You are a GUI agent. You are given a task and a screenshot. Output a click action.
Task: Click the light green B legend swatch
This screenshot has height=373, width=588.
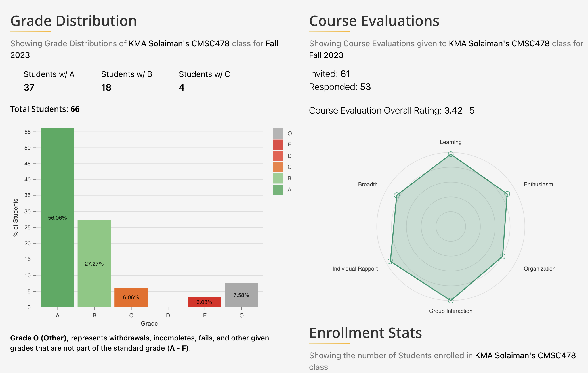278,178
